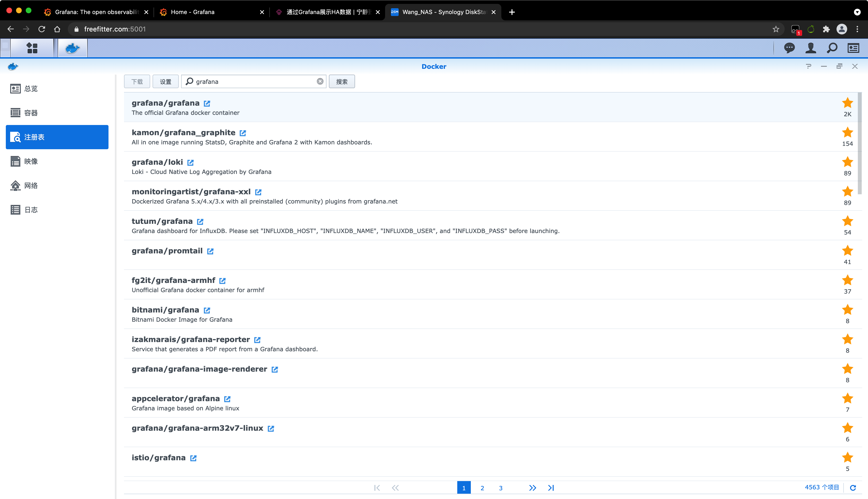Jump to next page with double arrow
The width and height of the screenshot is (868, 499).
tap(532, 488)
